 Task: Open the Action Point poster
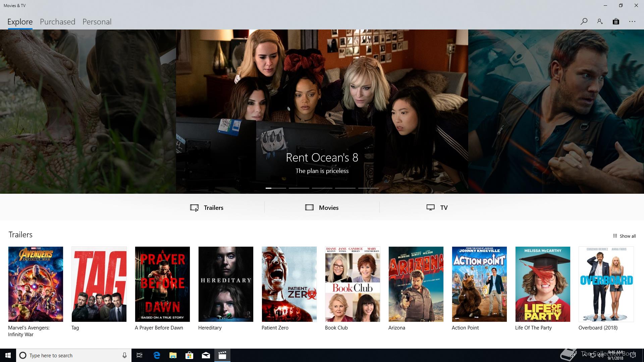[x=479, y=284]
